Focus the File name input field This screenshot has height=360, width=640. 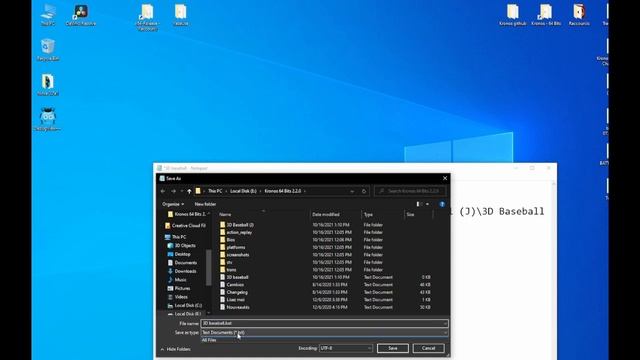324,324
